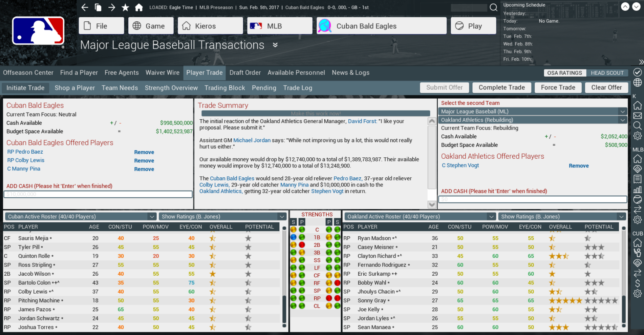Click the CUB section swap arrows icon
Screen dimensions: 644x335
click(x=638, y=273)
